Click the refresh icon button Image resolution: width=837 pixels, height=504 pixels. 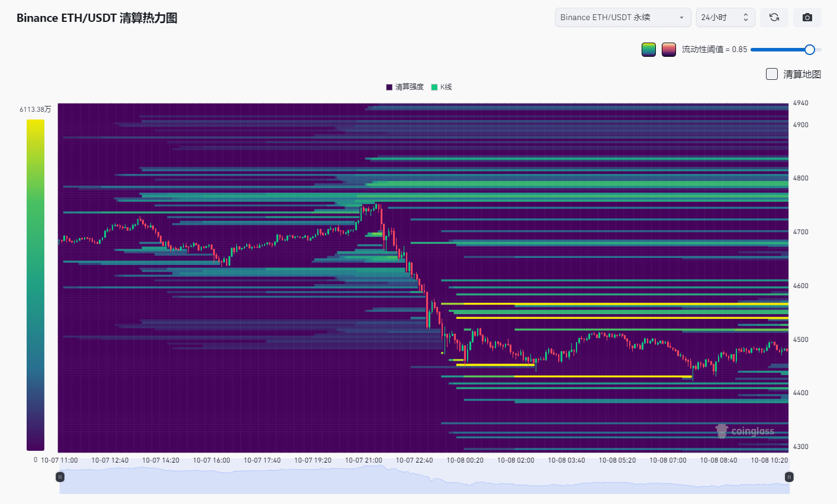(774, 18)
